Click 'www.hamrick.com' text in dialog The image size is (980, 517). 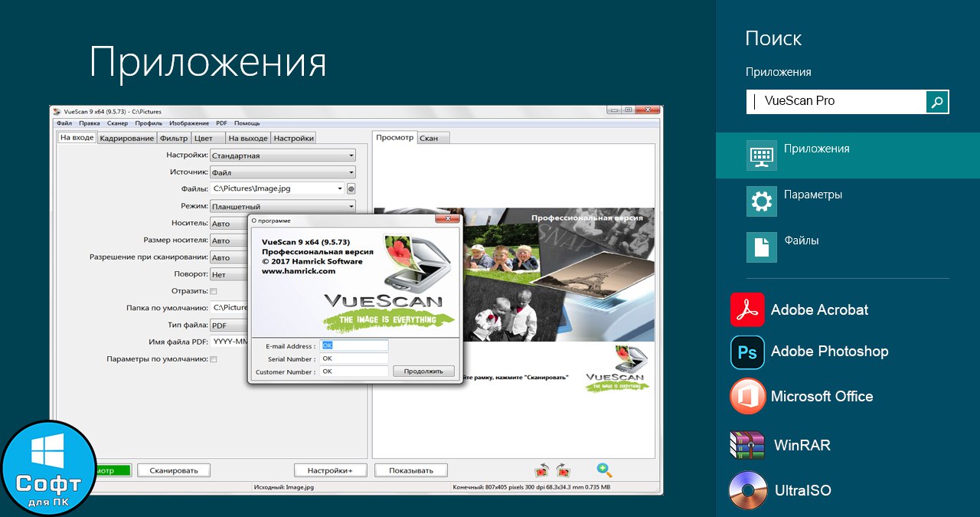pyautogui.click(x=299, y=271)
